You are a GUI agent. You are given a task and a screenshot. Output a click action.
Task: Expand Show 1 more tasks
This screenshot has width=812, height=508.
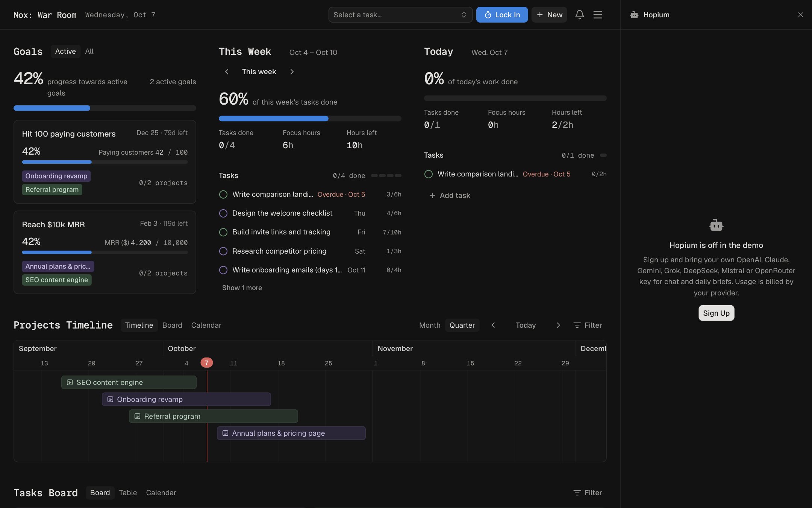click(x=242, y=287)
